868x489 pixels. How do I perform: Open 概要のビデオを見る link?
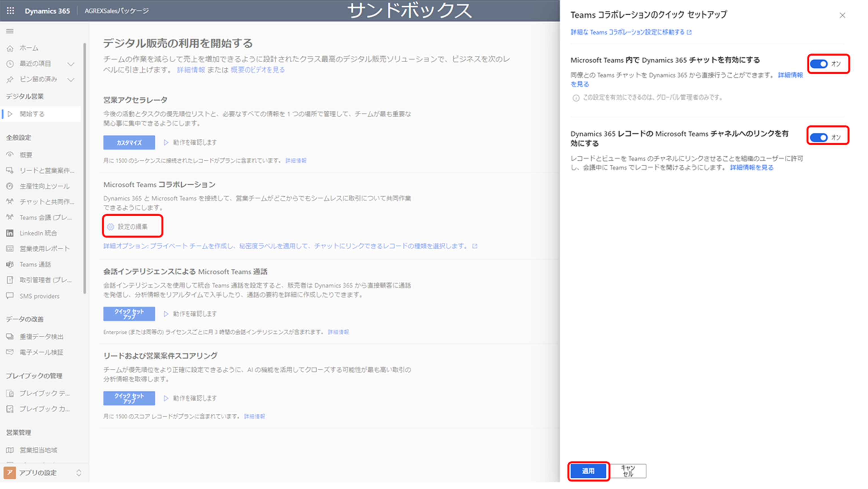point(257,70)
